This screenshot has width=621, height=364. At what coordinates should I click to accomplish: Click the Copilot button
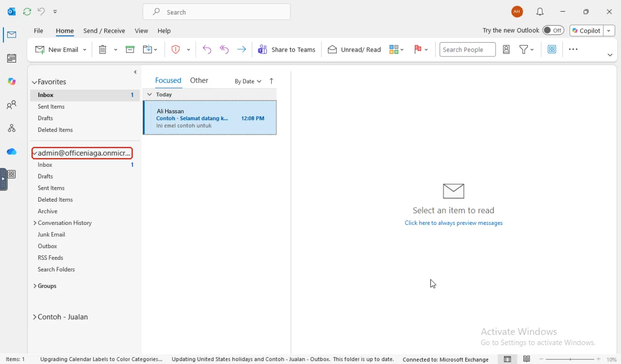[586, 31]
